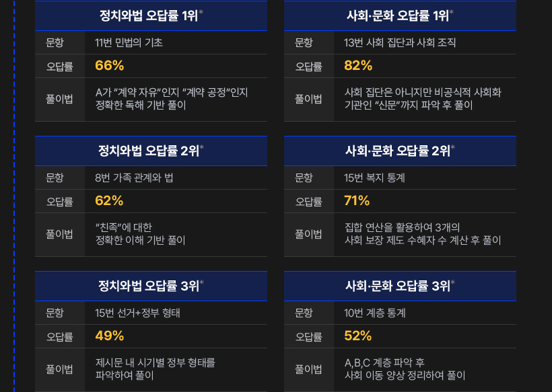Select the 사회·문화 오답률 2위 heading
The width and height of the screenshot is (552, 392).
tap(399, 151)
